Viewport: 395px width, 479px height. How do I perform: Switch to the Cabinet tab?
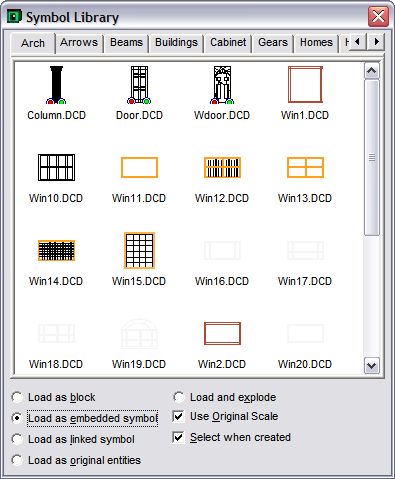[228, 43]
